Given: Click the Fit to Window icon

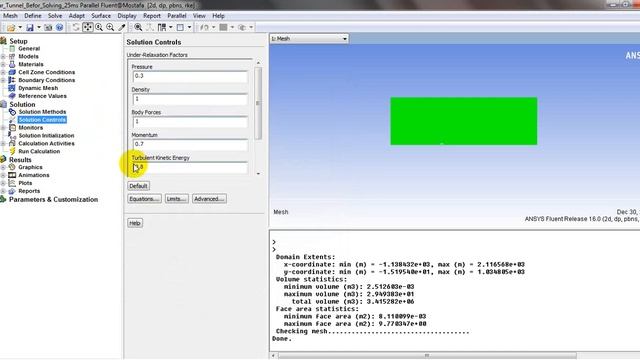Looking at the screenshot, I should (x=138, y=27).
